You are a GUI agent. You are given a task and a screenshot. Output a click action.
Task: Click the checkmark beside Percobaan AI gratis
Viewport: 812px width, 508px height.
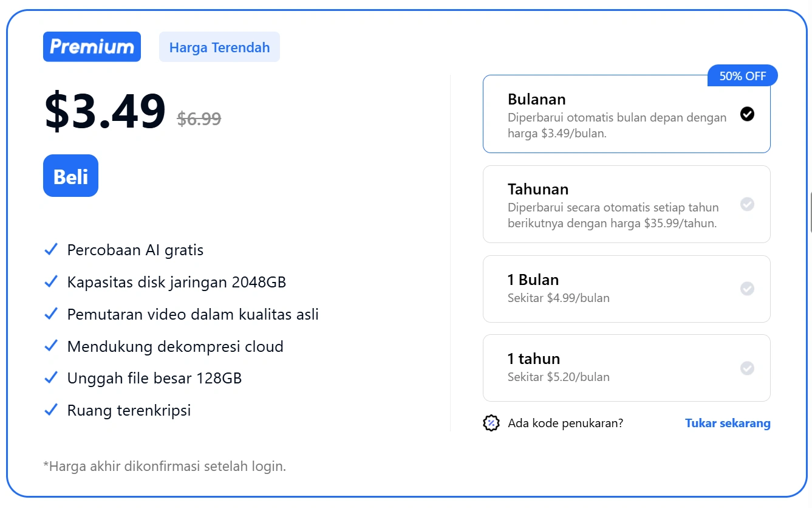(51, 250)
